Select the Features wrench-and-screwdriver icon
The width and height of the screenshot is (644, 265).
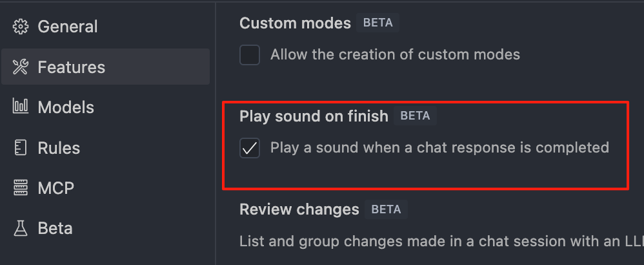click(x=21, y=67)
